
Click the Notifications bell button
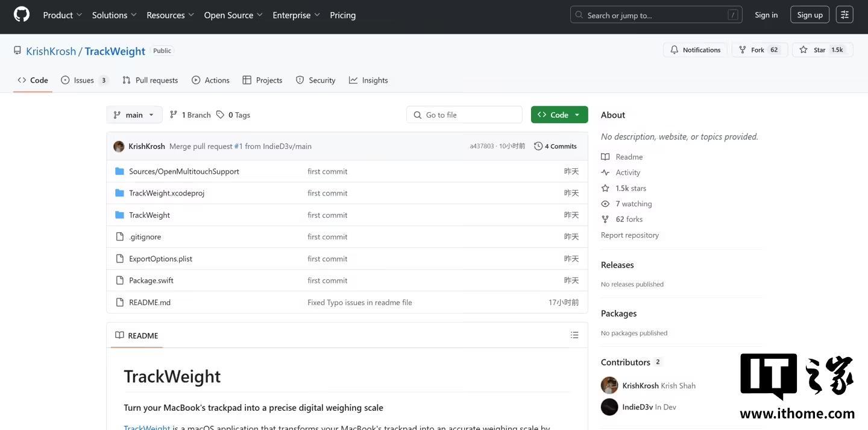pyautogui.click(x=696, y=50)
